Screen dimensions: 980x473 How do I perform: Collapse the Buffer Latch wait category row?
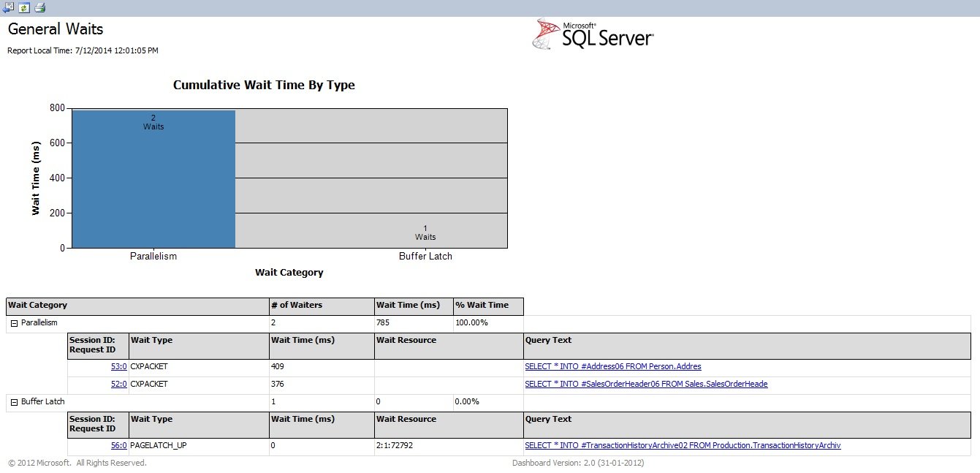tap(14, 401)
